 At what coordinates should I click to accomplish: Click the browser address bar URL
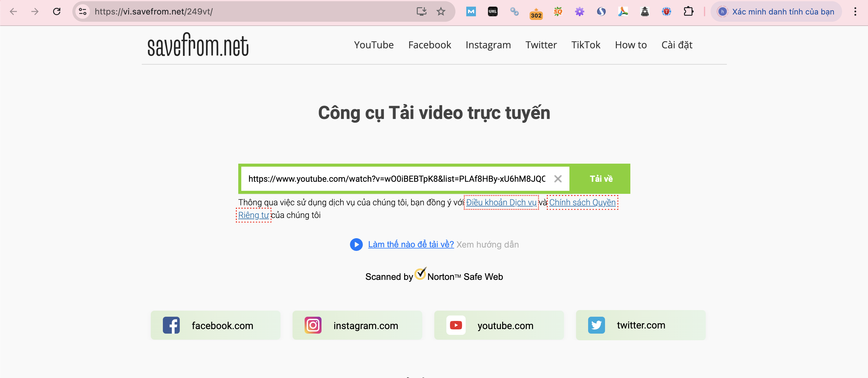(x=154, y=12)
